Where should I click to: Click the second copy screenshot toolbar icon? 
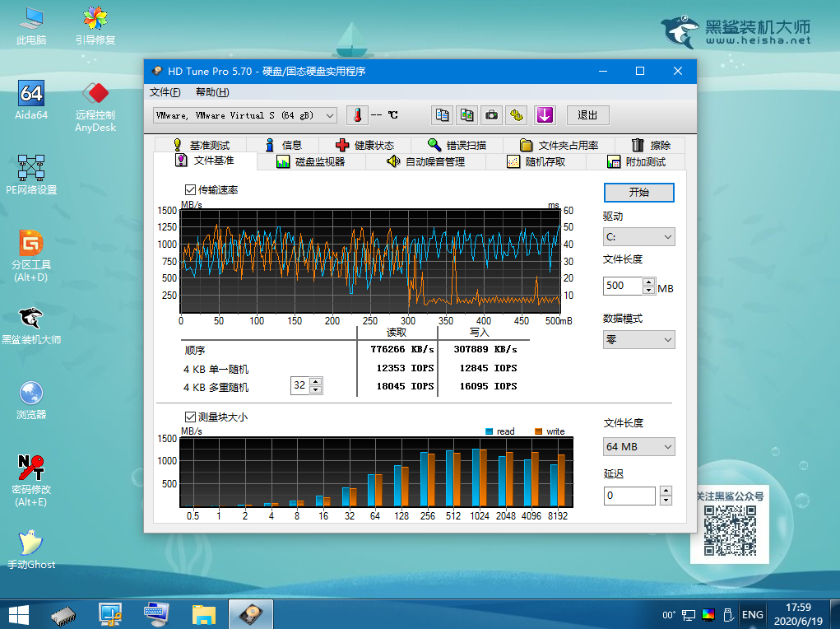tap(467, 115)
